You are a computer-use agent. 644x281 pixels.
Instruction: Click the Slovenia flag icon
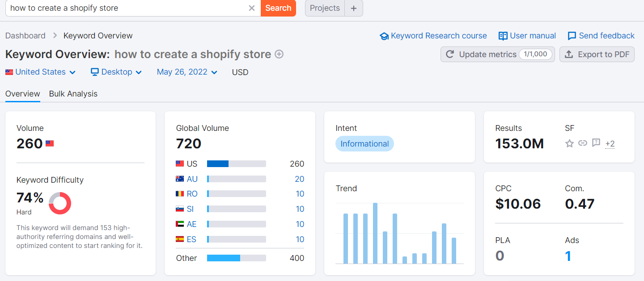tap(180, 209)
